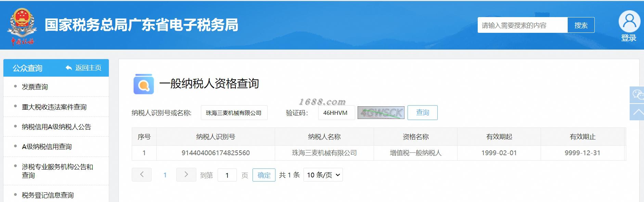Screen dimensions: 644x202
Task: Click the tax bureau emblem logo
Action: [22, 26]
